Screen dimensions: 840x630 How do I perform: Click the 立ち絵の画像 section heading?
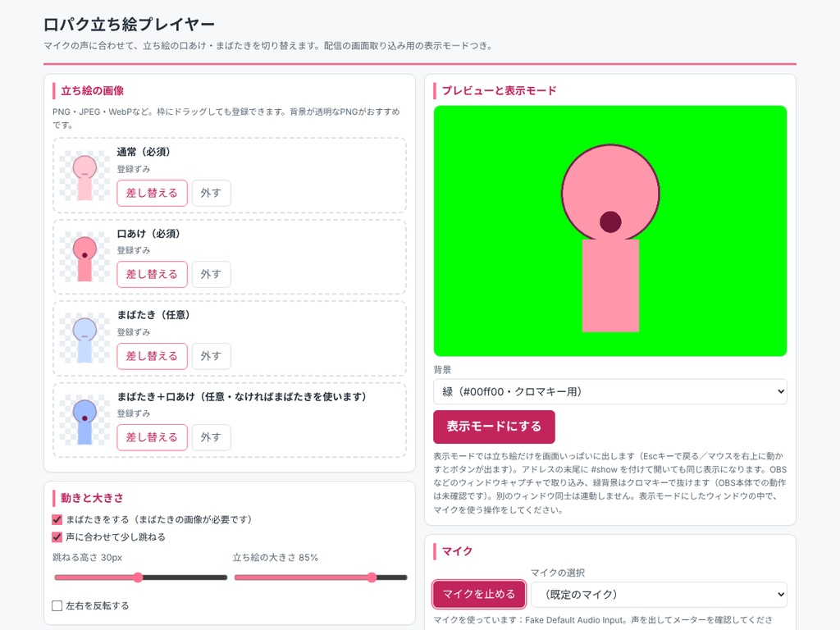tap(92, 90)
